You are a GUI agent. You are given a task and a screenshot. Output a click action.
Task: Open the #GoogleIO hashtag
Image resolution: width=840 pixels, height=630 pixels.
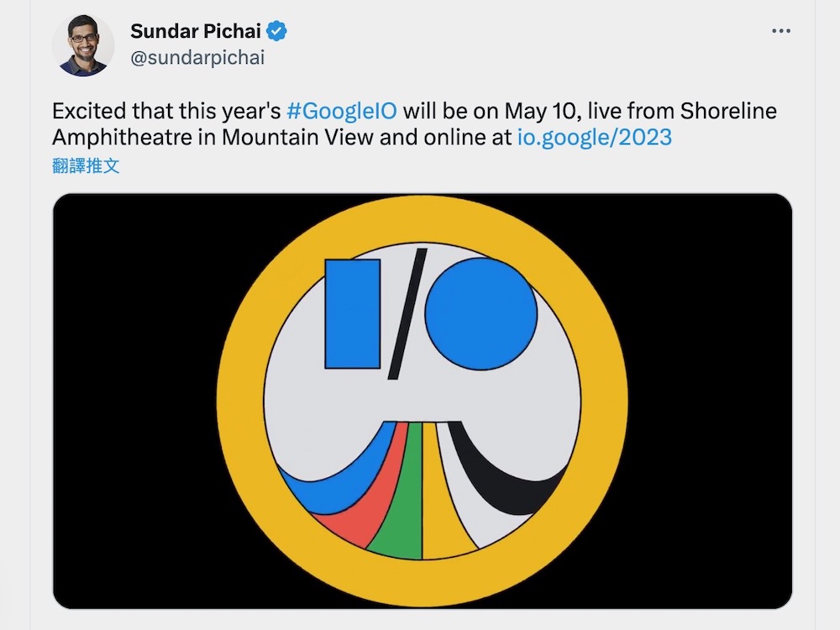(341, 112)
